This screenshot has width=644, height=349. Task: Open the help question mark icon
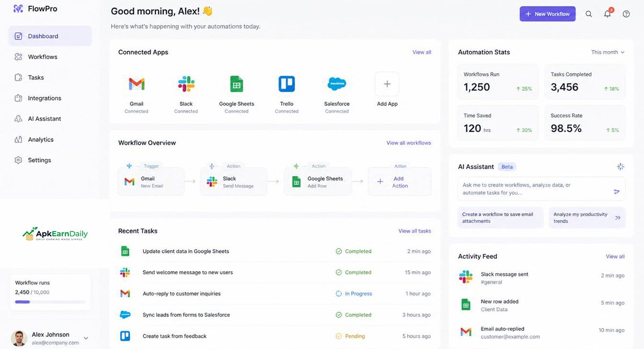pos(626,14)
